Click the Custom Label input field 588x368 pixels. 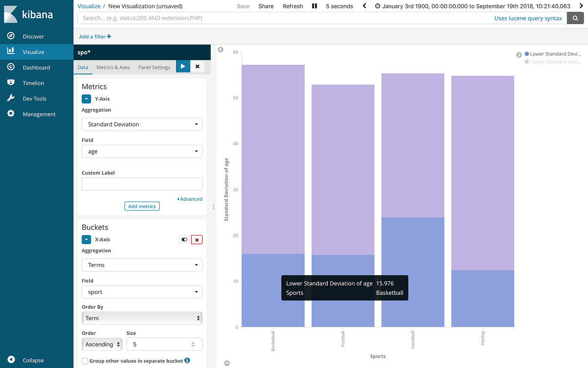[142, 184]
